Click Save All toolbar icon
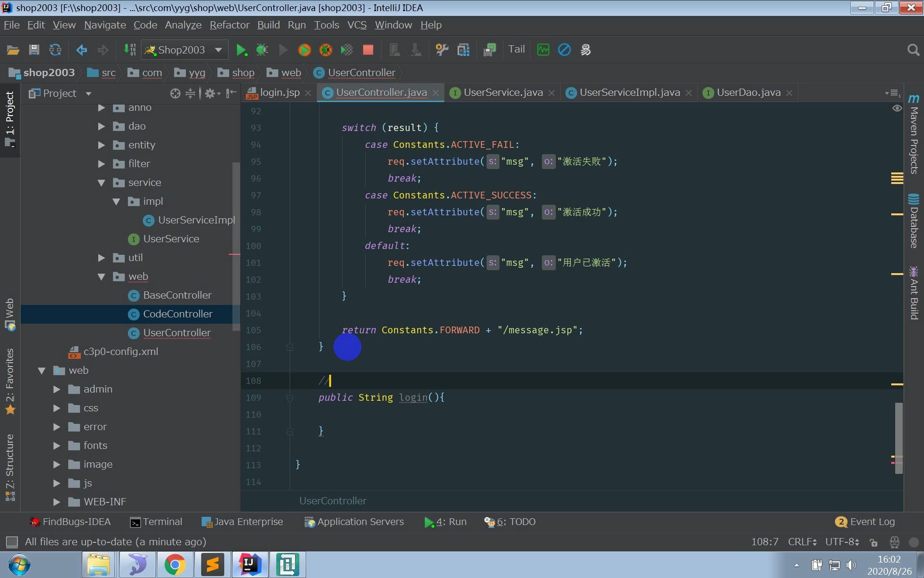Viewport: 924px width, 578px height. (x=34, y=50)
